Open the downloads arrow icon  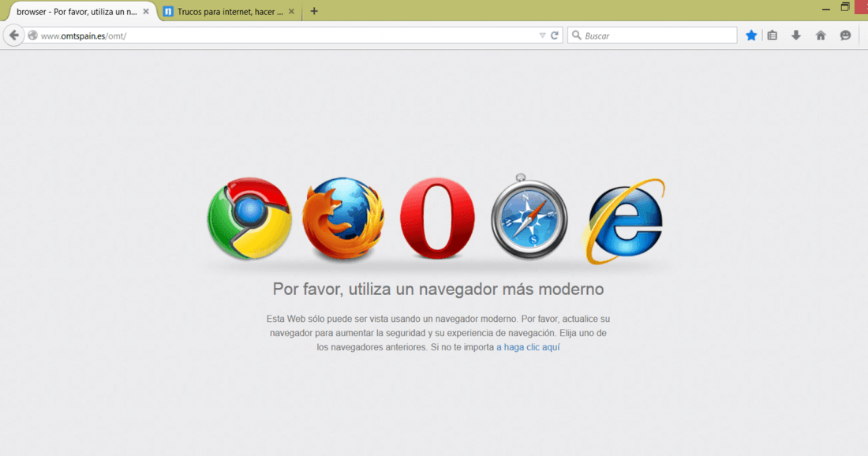pos(796,36)
